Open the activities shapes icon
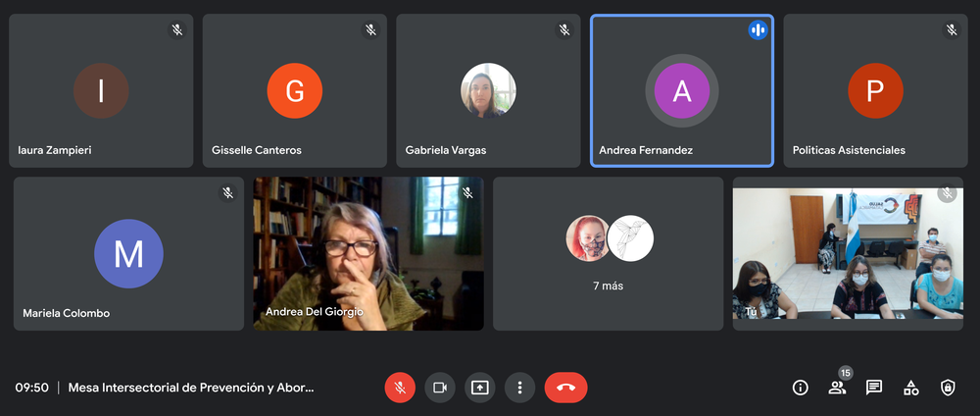The height and width of the screenshot is (416, 980). coord(911,388)
